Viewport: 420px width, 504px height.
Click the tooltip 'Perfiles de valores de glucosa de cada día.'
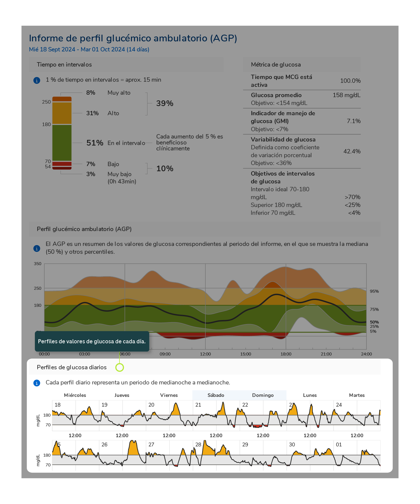[92, 341]
